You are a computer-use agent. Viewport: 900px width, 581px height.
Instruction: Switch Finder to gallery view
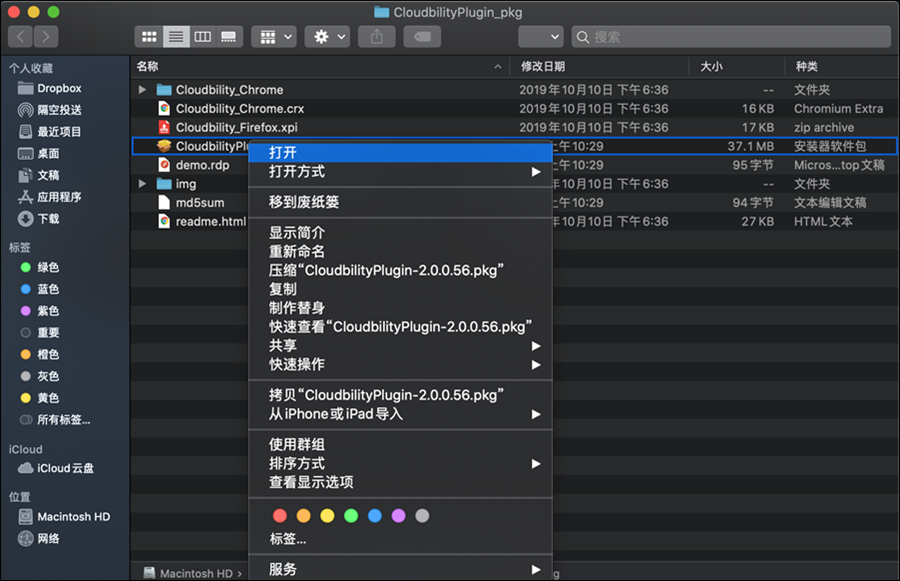tap(228, 36)
